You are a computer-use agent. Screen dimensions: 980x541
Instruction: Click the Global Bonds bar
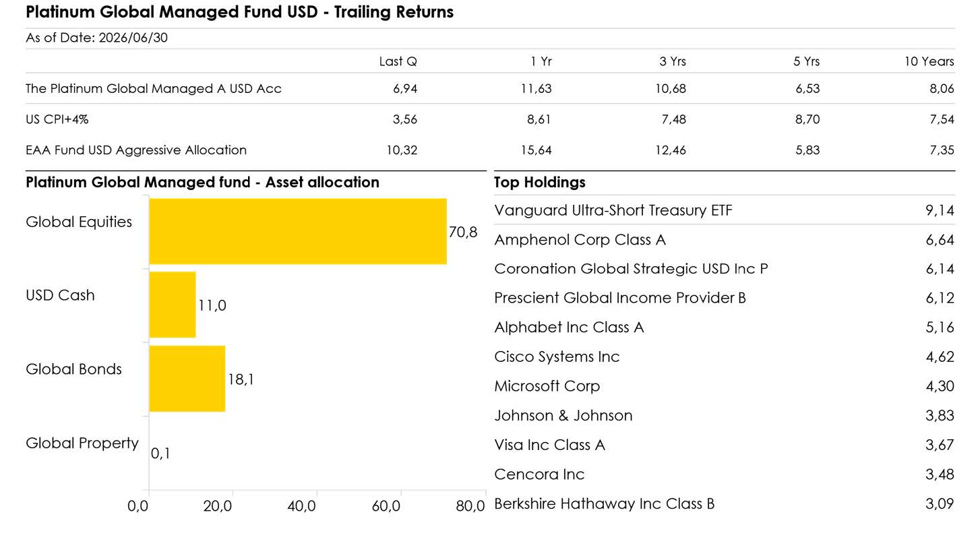pos(187,378)
